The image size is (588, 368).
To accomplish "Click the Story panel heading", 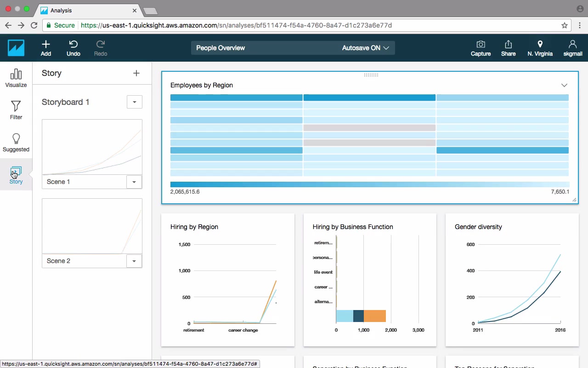I will (51, 73).
